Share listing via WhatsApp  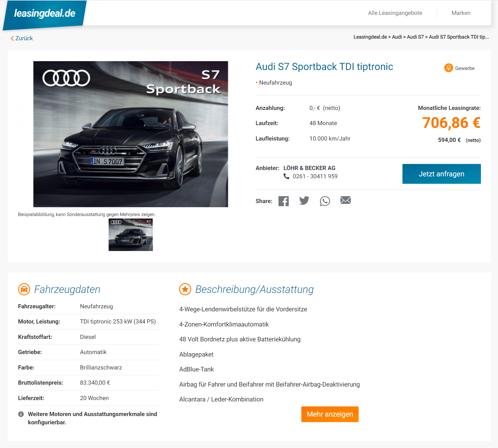325,201
